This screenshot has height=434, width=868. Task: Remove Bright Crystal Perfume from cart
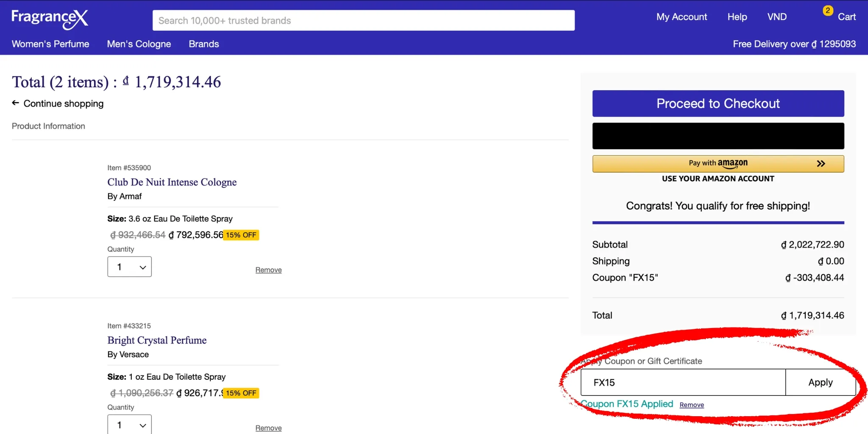(268, 428)
